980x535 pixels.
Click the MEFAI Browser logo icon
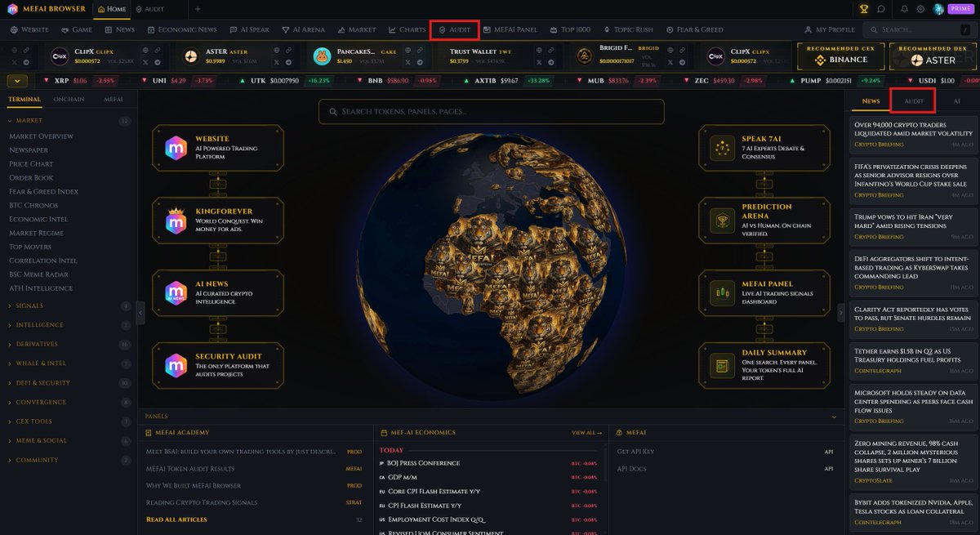tap(12, 9)
